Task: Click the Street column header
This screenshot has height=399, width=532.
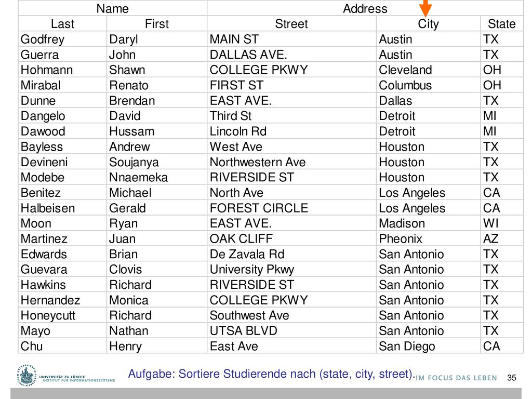Action: (x=291, y=24)
